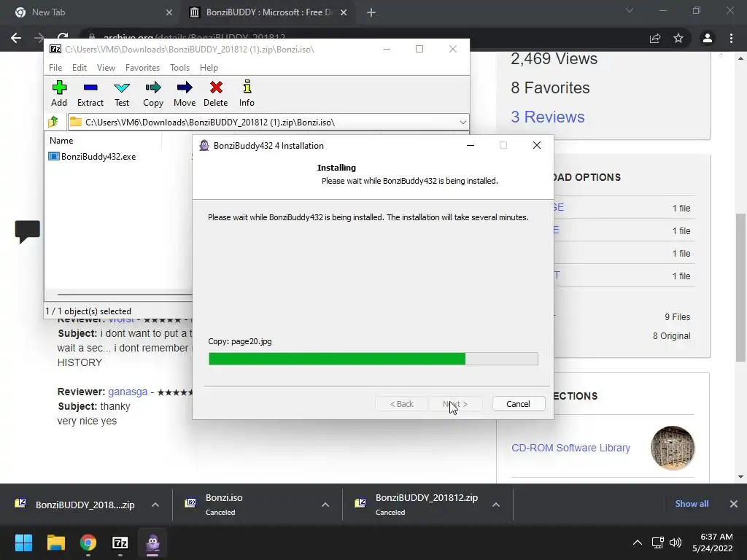The image size is (747, 560).
Task: Open volume control in system tray
Action: pos(675,542)
